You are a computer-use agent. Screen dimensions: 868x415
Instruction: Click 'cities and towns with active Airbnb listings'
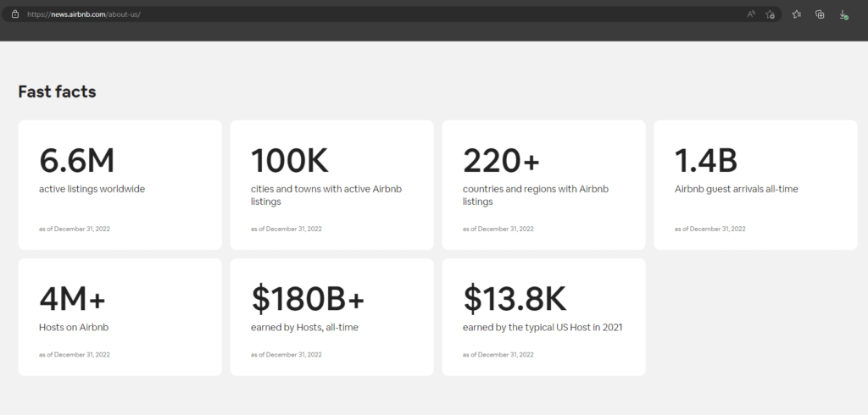(326, 195)
